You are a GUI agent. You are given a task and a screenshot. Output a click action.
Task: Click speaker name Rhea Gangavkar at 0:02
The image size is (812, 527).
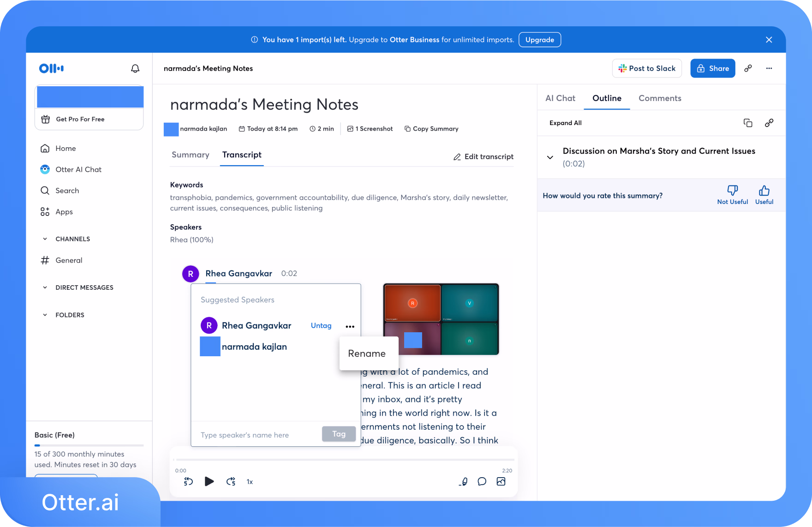click(x=239, y=274)
